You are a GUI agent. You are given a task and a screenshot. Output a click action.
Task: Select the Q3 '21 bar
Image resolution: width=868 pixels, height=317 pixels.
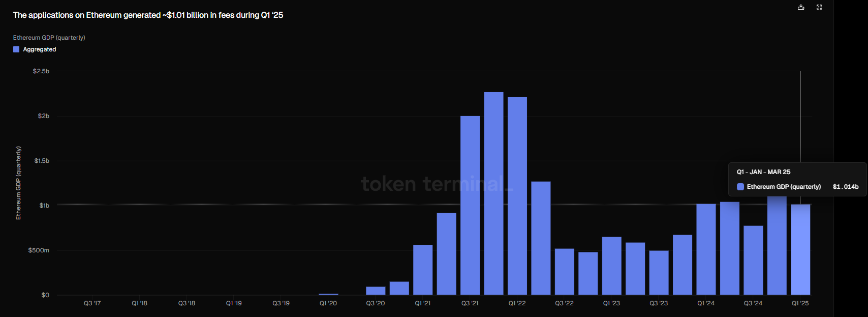470,206
